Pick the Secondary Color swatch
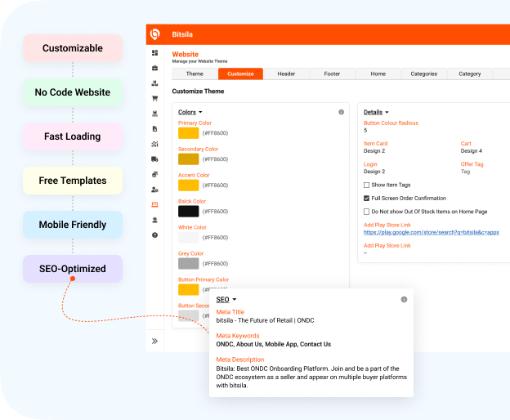510x420 pixels. 188,159
